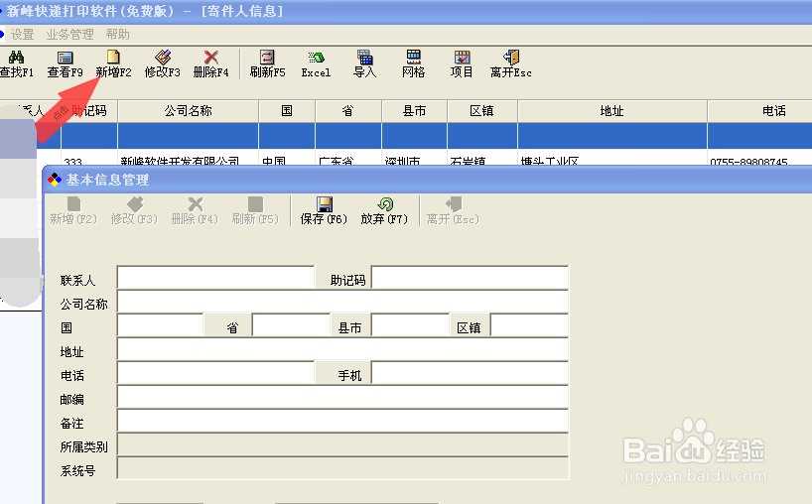This screenshot has height=504, width=812.
Task: Click the 手机 button in form
Action: pos(342,374)
